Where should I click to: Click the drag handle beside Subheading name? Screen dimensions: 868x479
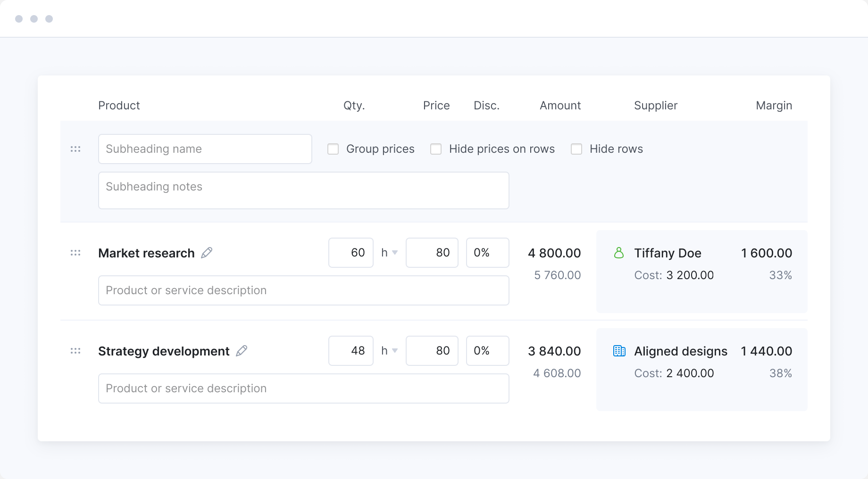pos(75,149)
